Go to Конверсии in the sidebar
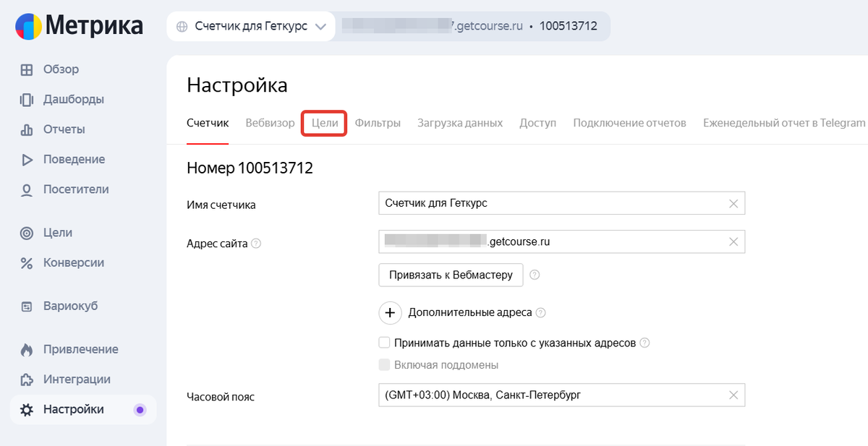 tap(74, 263)
